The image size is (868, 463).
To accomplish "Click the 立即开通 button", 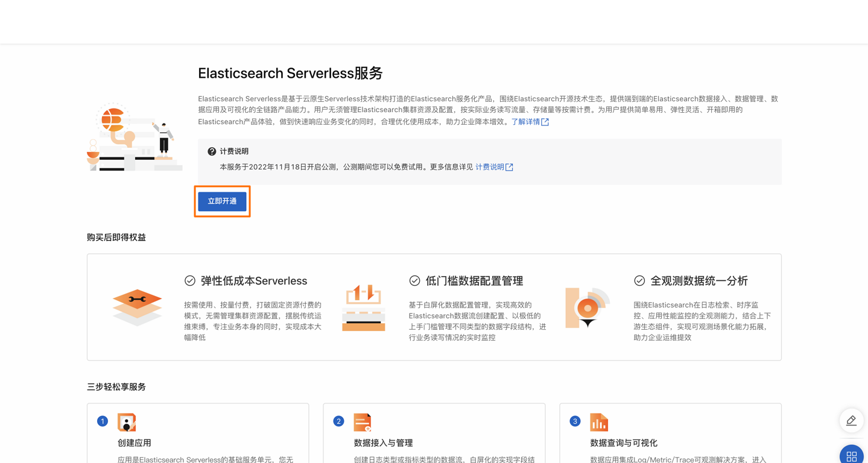I will 222,201.
